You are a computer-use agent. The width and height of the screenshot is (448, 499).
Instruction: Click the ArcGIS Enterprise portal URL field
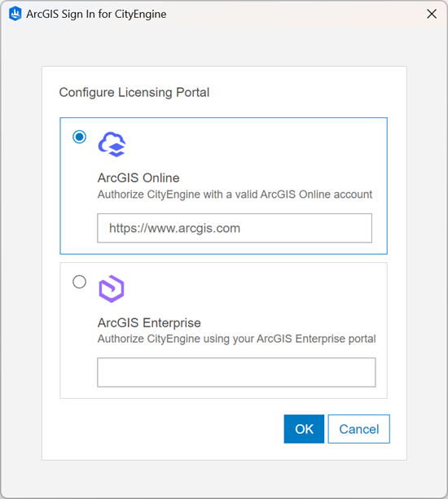236,372
